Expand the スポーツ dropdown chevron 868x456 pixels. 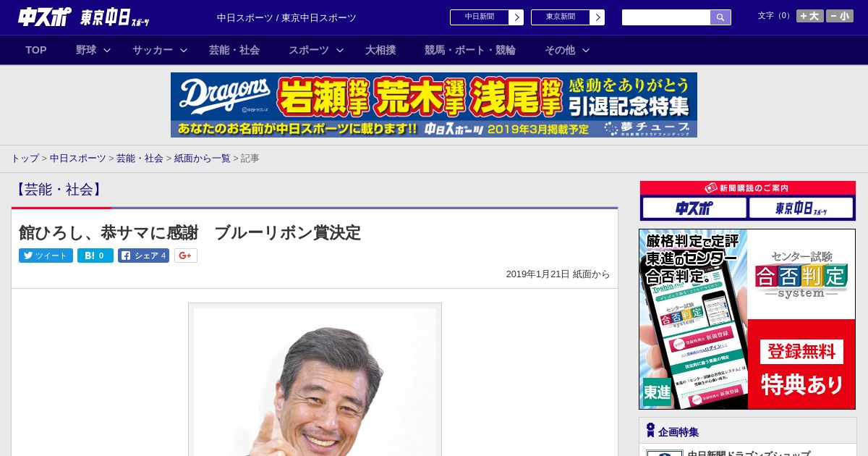click(x=340, y=50)
